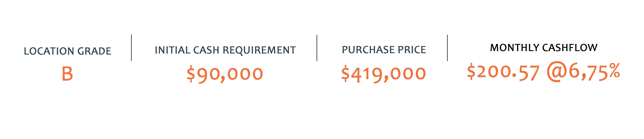
Task: Click the word GRADE
Action: coord(94,51)
